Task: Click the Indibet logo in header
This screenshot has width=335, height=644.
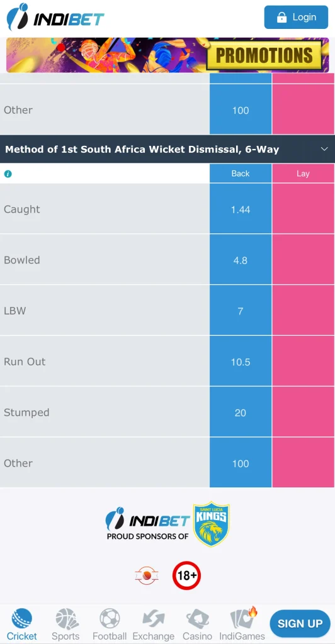Action: tap(55, 18)
